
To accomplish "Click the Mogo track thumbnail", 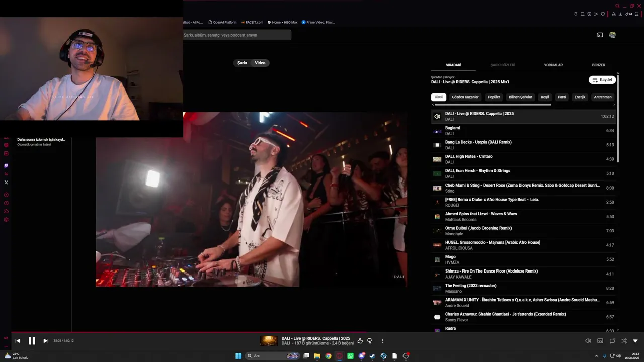I will click(437, 260).
